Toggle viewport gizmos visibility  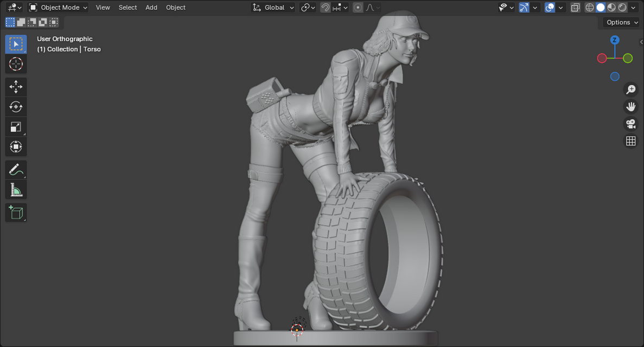(x=524, y=8)
